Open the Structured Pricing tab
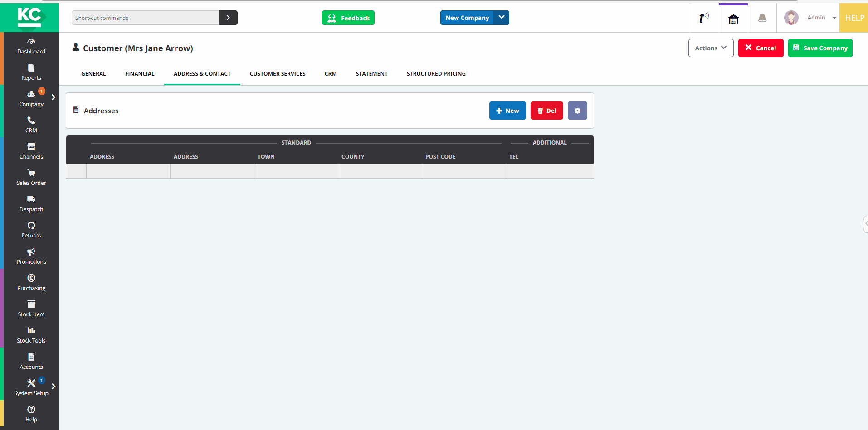The width and height of the screenshot is (868, 430). click(436, 73)
